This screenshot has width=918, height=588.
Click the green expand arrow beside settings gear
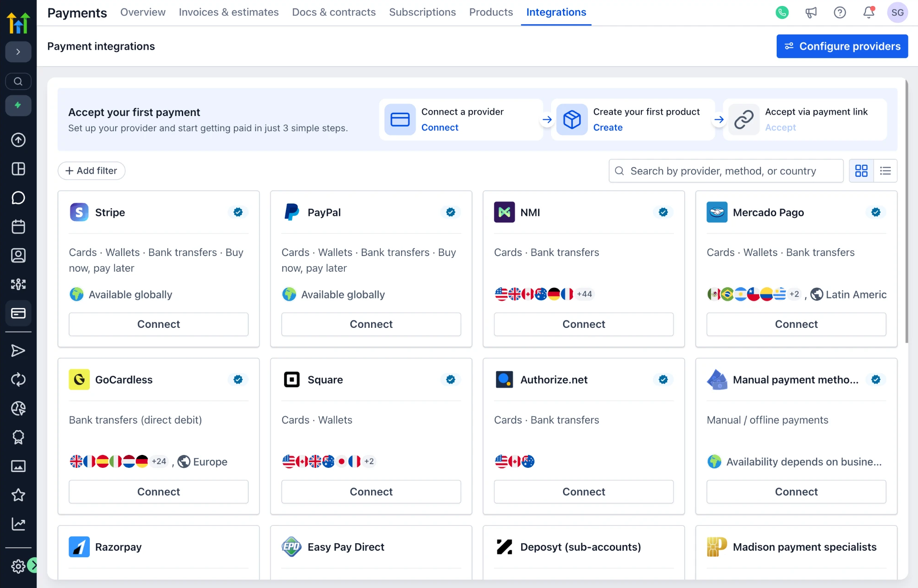(33, 565)
